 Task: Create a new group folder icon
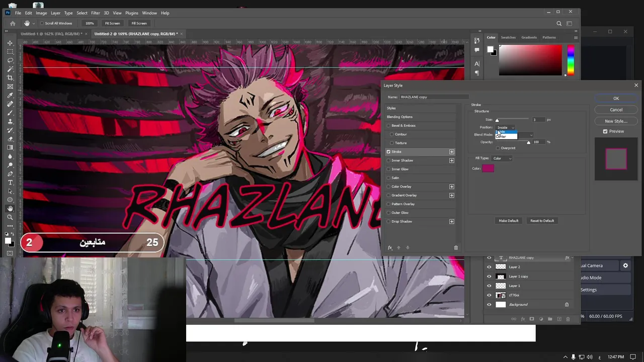coord(550,319)
